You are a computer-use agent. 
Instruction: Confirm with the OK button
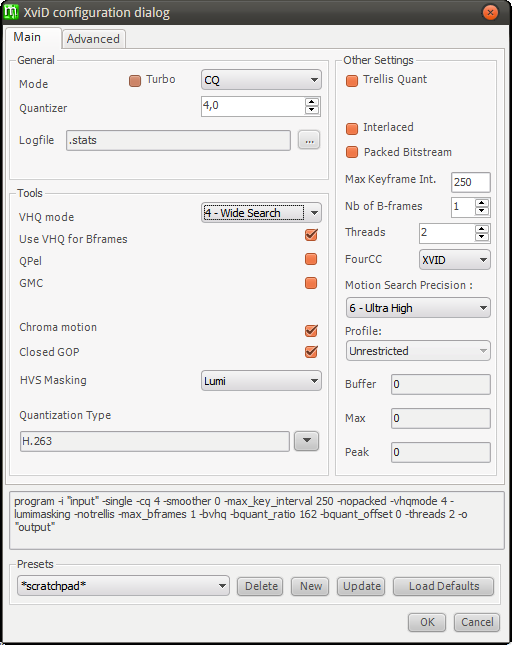click(x=427, y=622)
